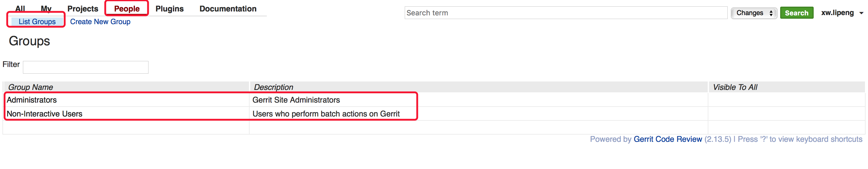Open the All menu tab
The image size is (868, 169).
click(20, 8)
